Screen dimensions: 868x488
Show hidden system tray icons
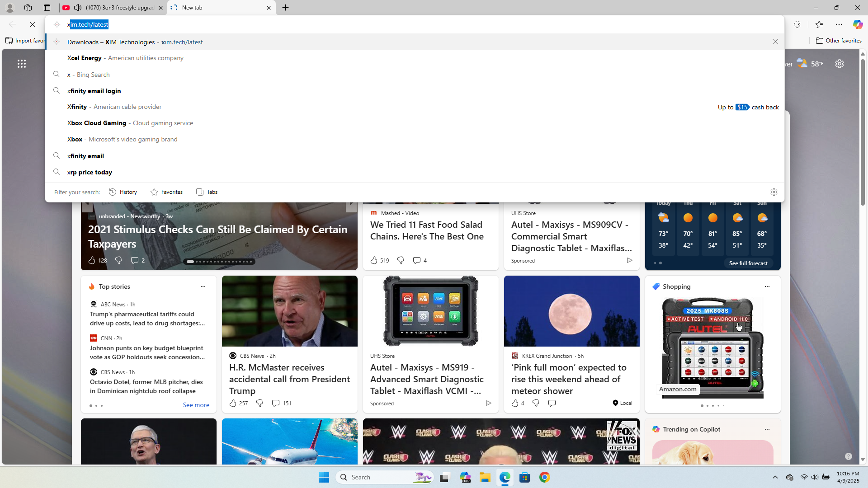775,477
